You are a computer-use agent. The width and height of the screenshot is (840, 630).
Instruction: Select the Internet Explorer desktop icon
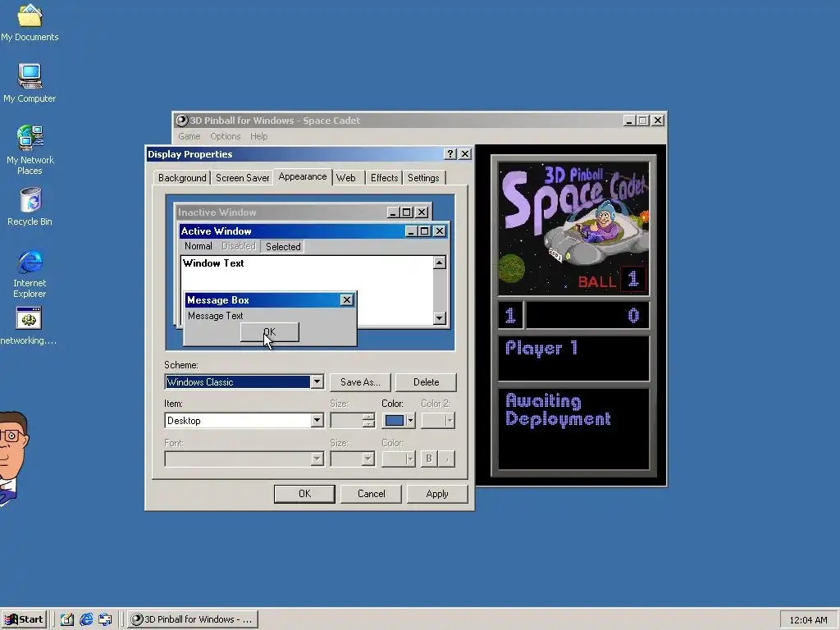(30, 273)
